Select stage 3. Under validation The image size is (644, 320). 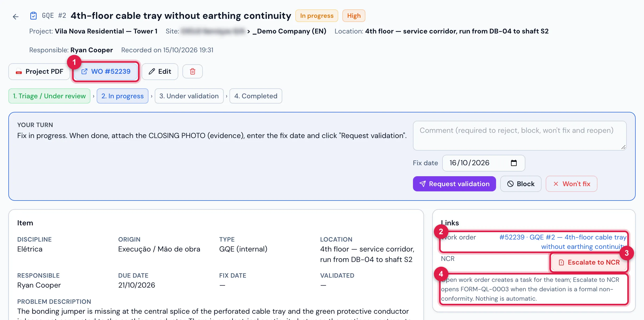(189, 96)
